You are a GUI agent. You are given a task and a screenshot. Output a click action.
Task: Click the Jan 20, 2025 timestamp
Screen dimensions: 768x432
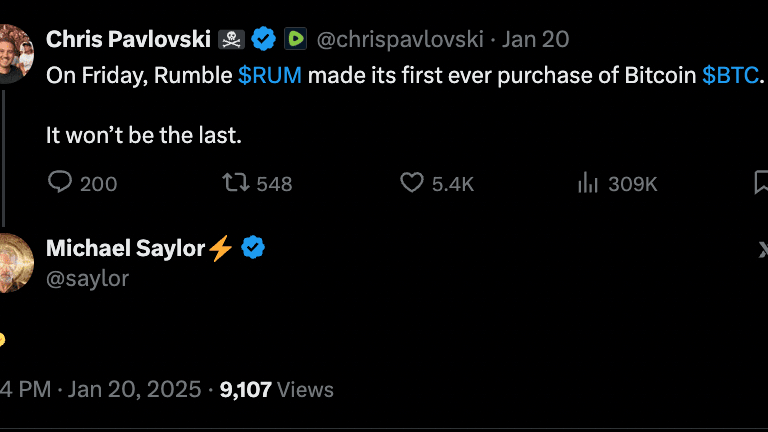pos(134,389)
